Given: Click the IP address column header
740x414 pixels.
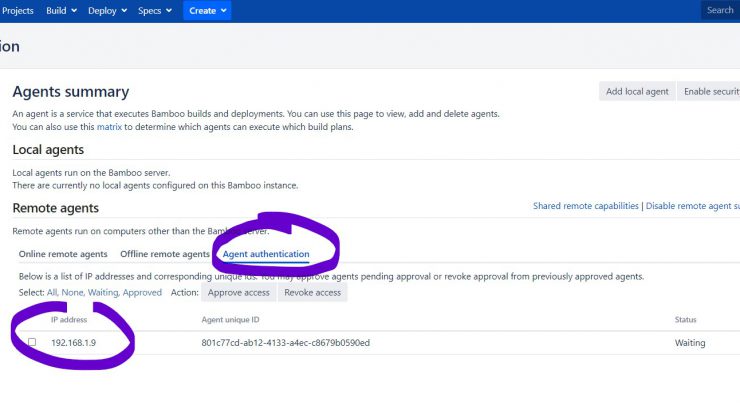Looking at the screenshot, I should click(69, 320).
